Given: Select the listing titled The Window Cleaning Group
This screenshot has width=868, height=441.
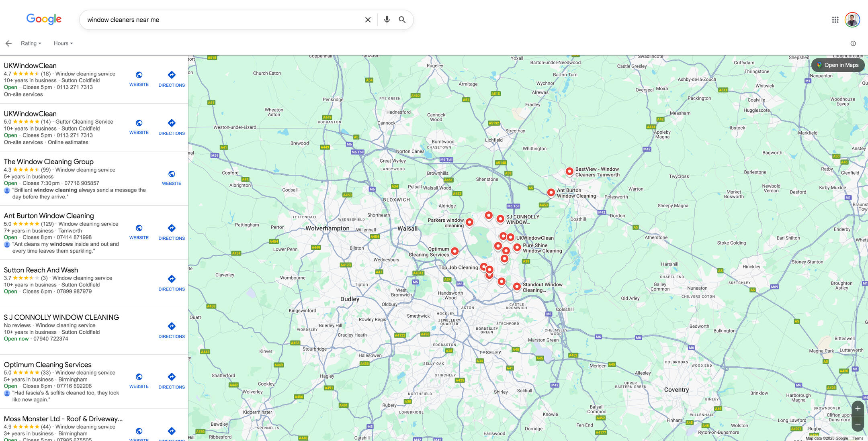Looking at the screenshot, I should pos(48,161).
